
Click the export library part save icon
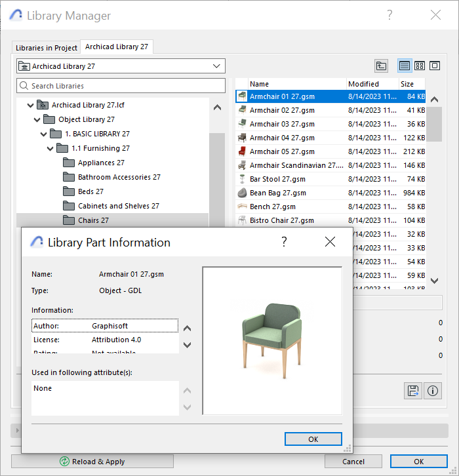tap(413, 391)
